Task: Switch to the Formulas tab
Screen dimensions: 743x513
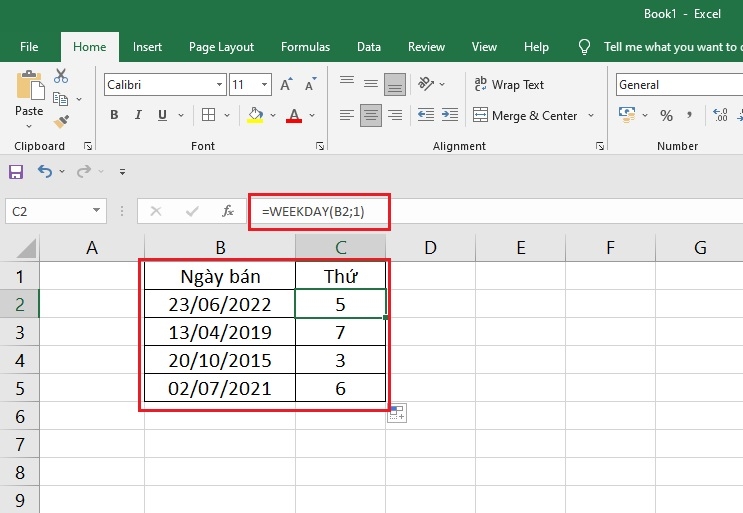Action: point(305,47)
